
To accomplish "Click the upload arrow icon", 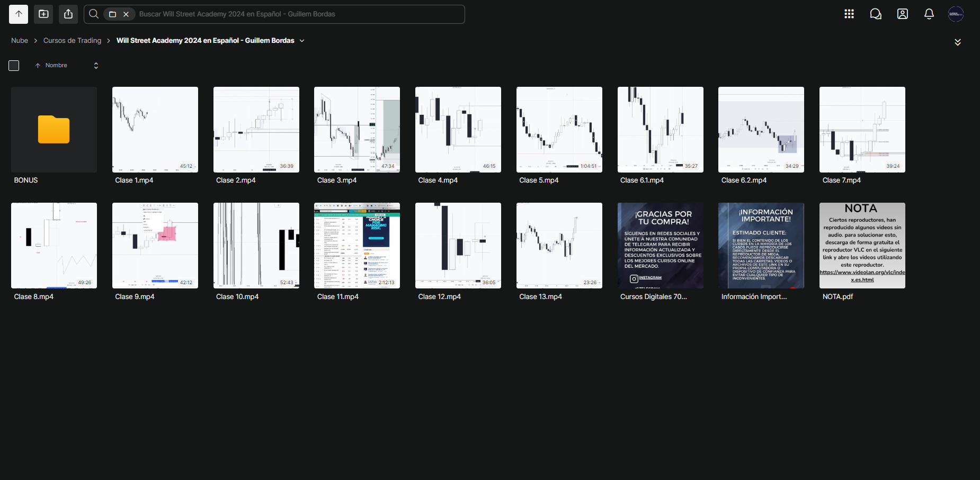I will tap(19, 14).
